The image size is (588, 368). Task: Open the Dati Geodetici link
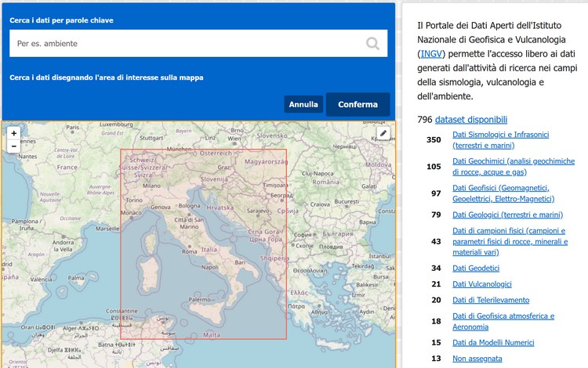pos(476,268)
